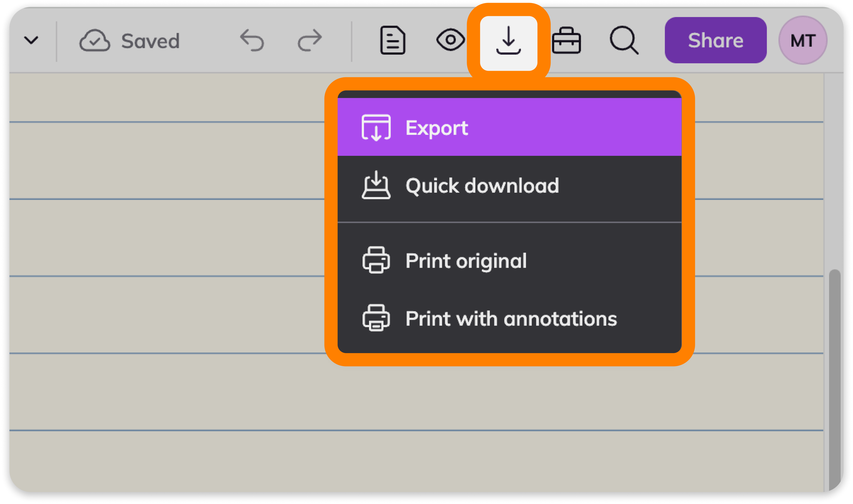Open the document page icon
The image size is (853, 504).
[x=393, y=40]
